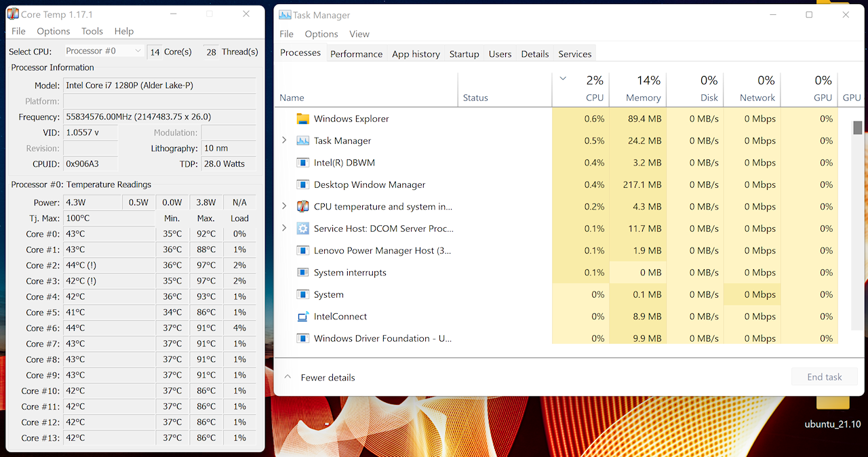Open the File menu in Task Manager

pos(287,34)
